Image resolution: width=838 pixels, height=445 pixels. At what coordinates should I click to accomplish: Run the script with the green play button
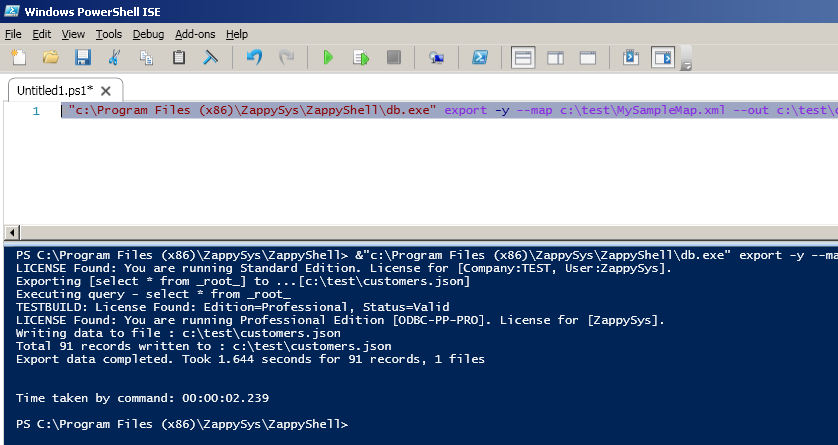tap(328, 57)
